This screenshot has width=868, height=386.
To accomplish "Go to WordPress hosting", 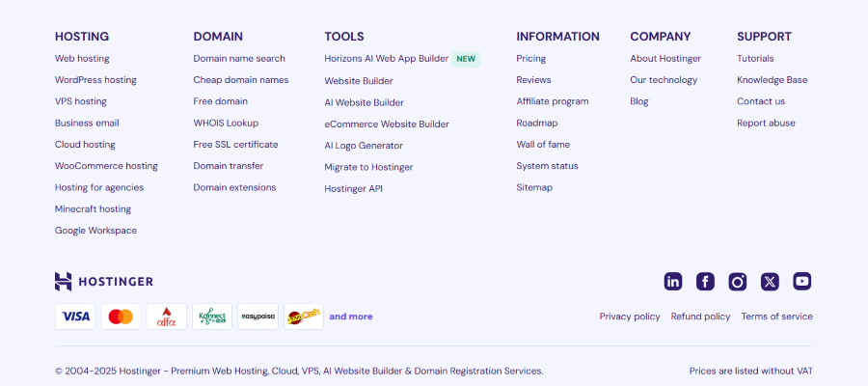I will 95,80.
